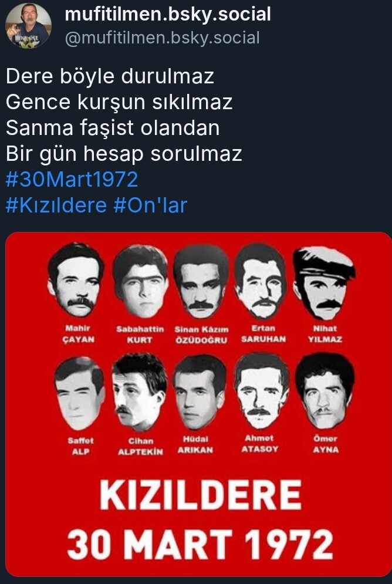Open the #30Mart1972 hashtag
Image resolution: width=392 pixels, height=584 pixels.
click(72, 179)
